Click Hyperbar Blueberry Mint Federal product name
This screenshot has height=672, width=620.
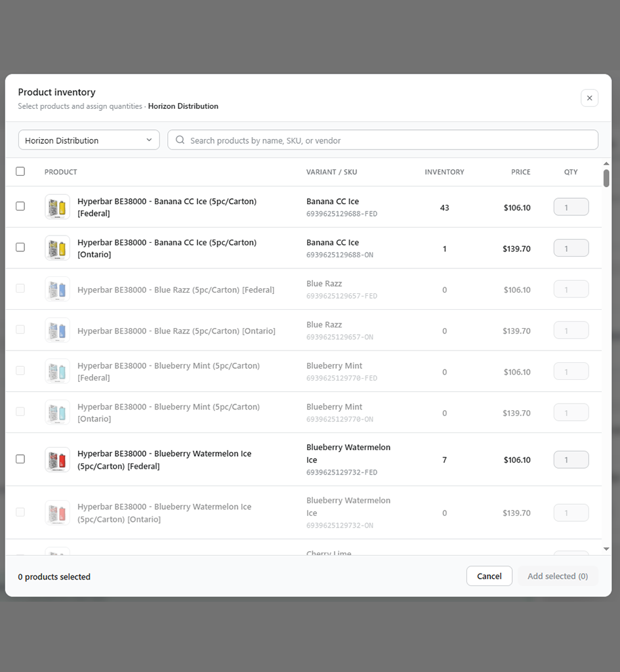(169, 371)
